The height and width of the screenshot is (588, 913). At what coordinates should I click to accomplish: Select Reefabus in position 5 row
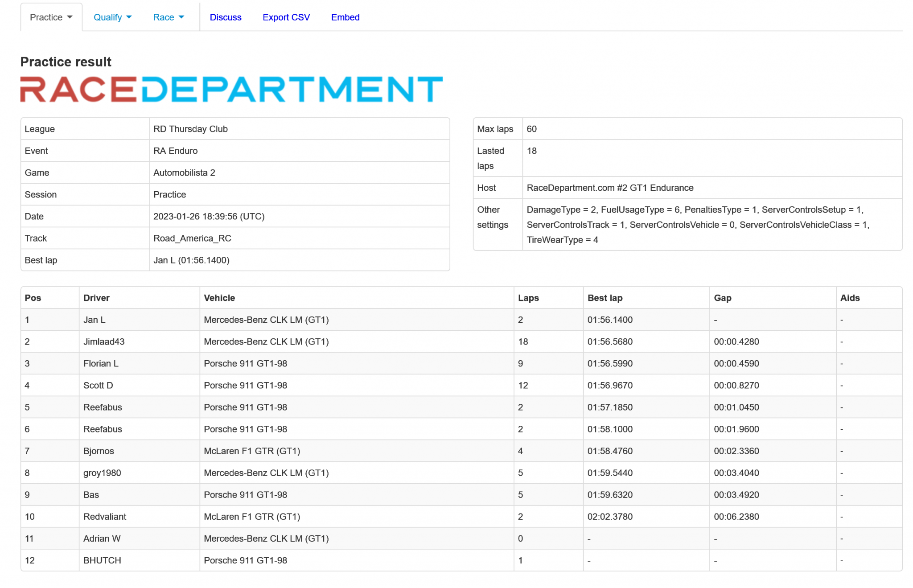(x=103, y=407)
